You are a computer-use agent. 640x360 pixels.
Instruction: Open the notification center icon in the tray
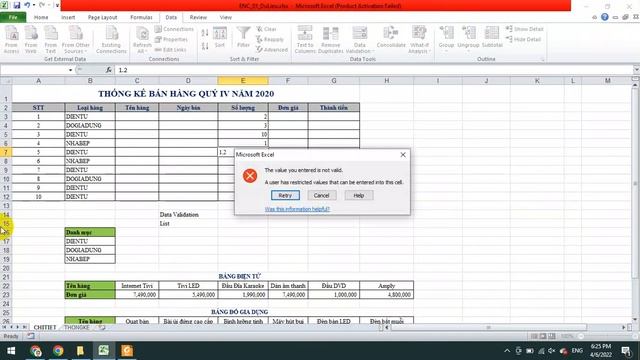coord(627,351)
